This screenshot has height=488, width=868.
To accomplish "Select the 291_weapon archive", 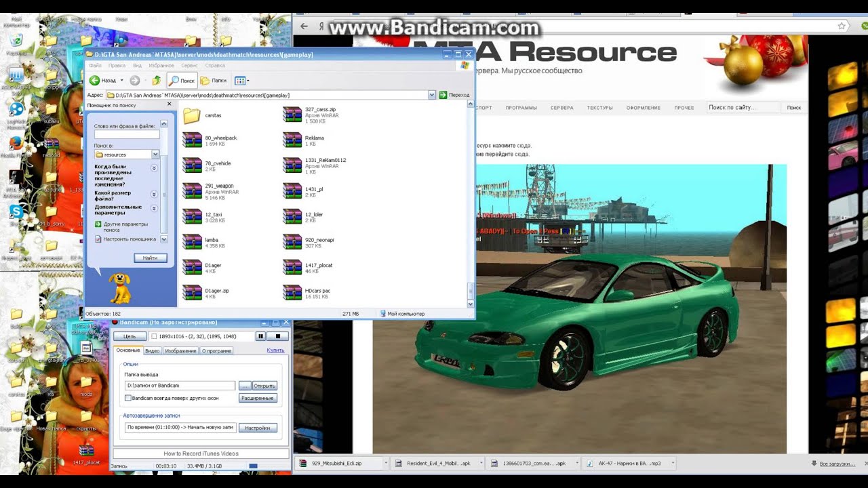I will click(211, 192).
